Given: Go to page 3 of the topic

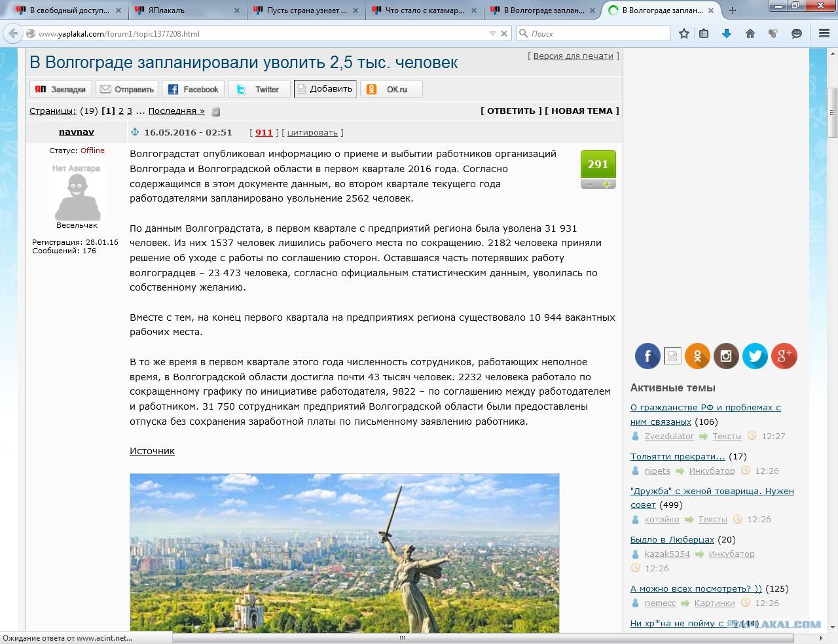Looking at the screenshot, I should click(130, 111).
